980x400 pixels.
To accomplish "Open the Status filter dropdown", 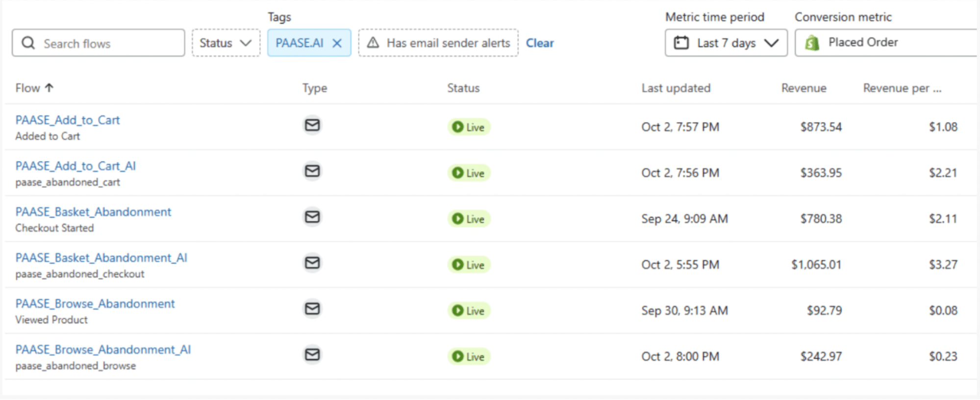I will (226, 43).
